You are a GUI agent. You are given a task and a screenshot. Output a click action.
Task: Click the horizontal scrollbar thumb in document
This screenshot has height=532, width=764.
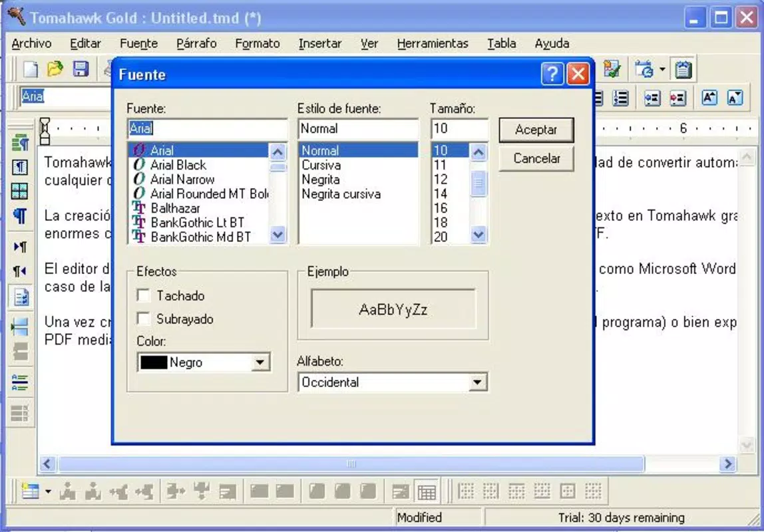(x=351, y=464)
